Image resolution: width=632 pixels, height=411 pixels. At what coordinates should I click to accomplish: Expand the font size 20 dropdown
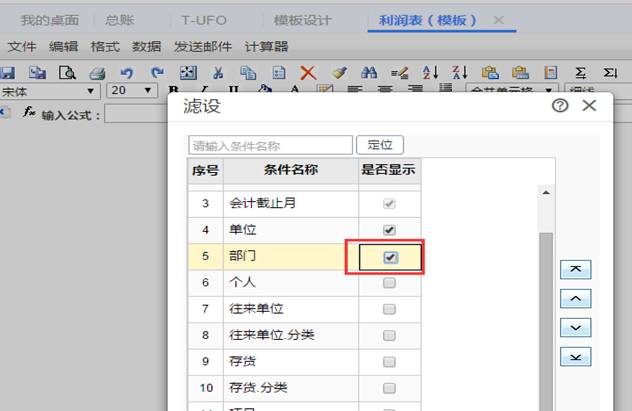tap(150, 91)
